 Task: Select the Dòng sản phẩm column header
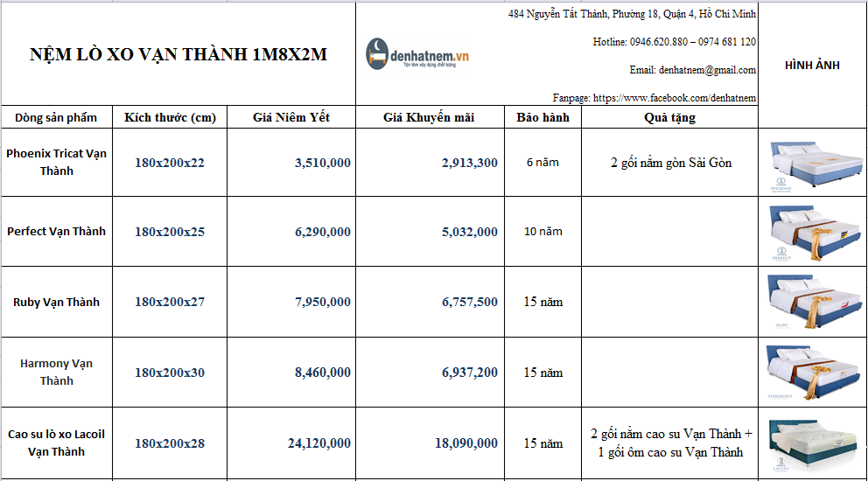57,117
